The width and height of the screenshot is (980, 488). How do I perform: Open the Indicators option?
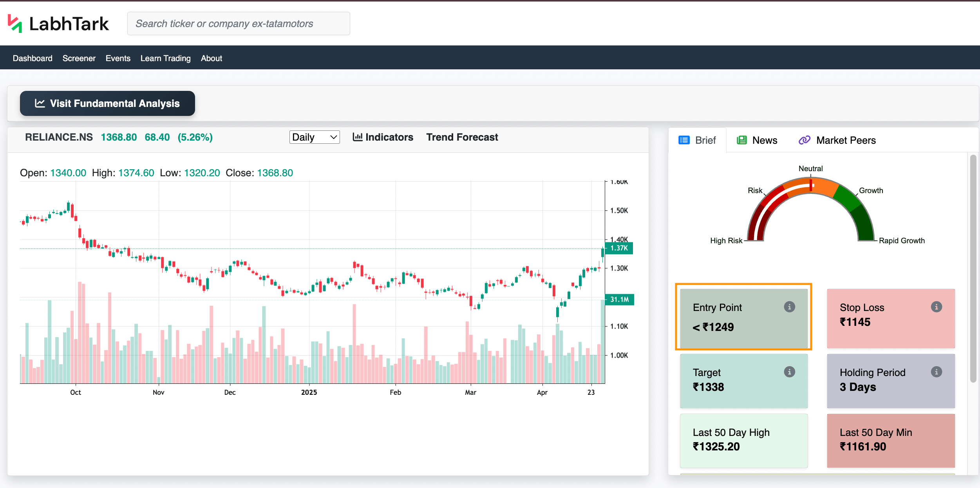coord(383,137)
